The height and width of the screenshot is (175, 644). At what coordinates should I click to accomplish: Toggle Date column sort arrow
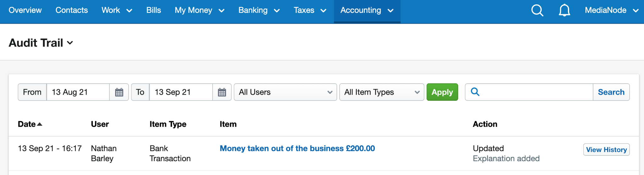coord(40,124)
